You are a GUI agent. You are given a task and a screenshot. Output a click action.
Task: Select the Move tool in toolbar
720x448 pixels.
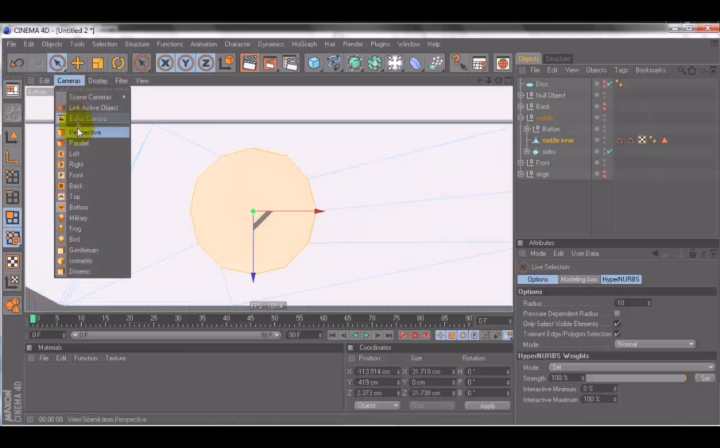click(x=78, y=63)
